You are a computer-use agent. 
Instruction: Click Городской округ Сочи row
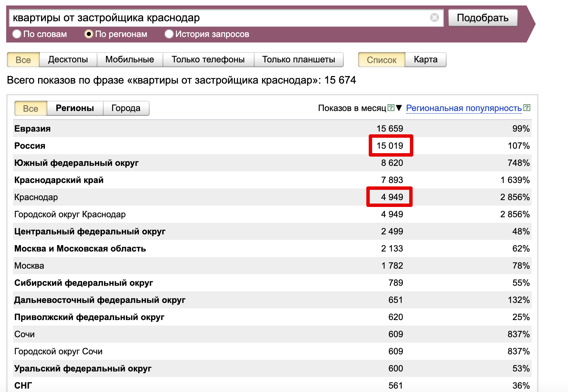(x=272, y=351)
